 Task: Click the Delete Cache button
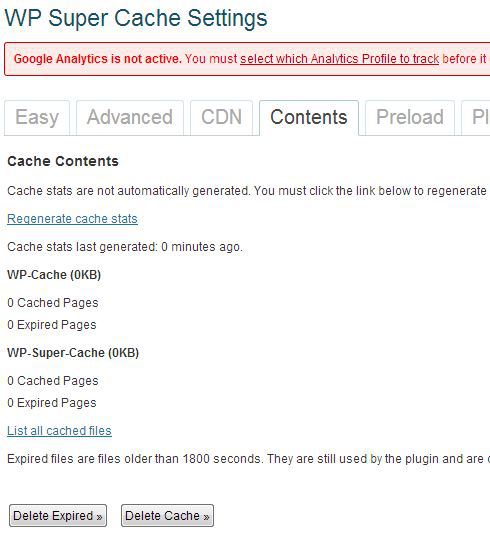[167, 515]
